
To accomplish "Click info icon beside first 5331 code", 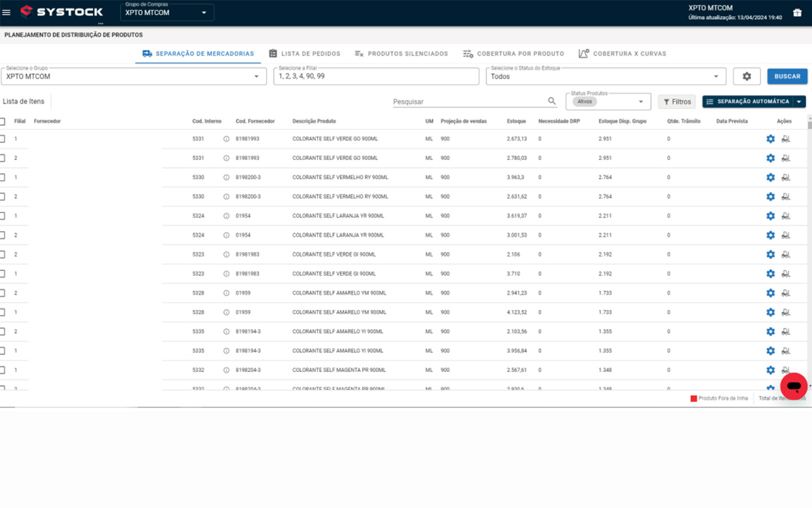I will point(226,139).
